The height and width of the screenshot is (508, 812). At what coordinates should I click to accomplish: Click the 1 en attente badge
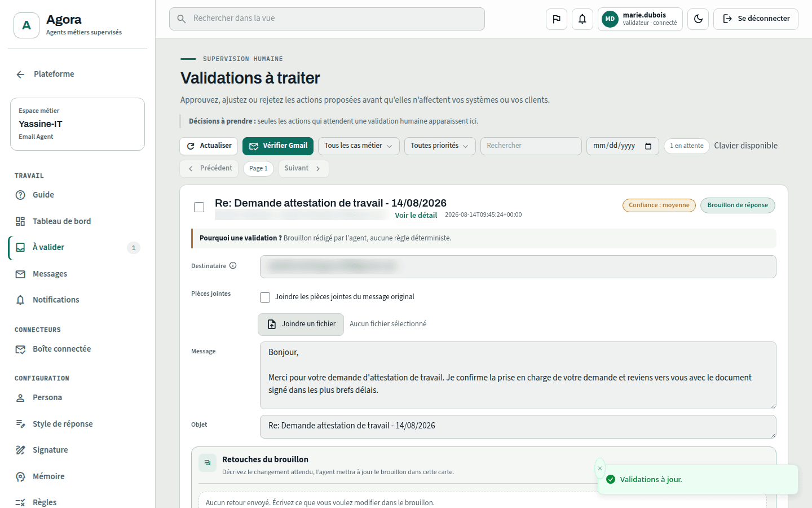pyautogui.click(x=686, y=146)
